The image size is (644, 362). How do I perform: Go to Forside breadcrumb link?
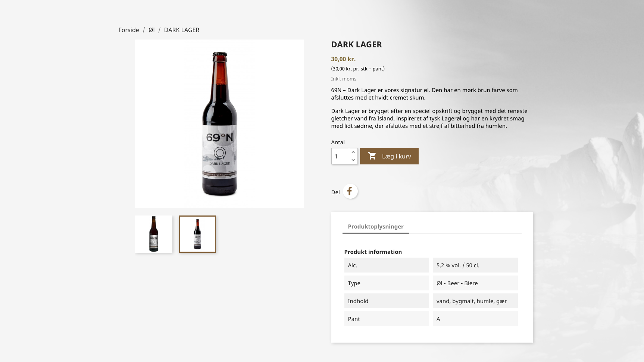click(x=129, y=30)
